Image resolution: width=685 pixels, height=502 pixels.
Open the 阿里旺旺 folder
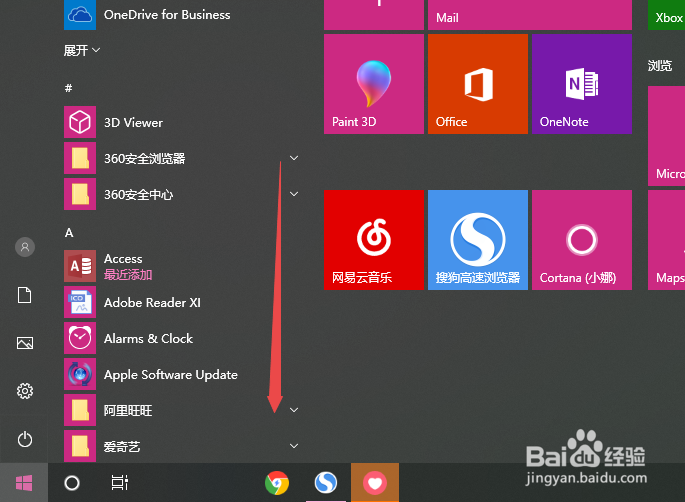click(x=183, y=410)
